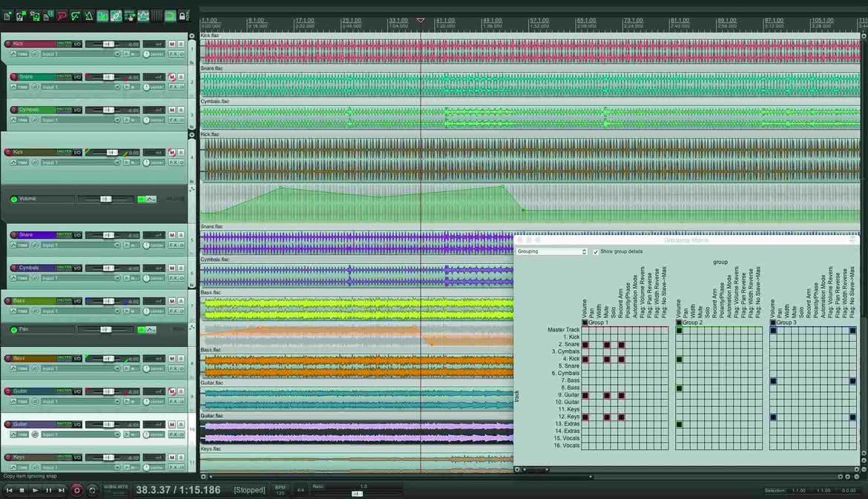Open the Input 1 dropdown on track 1 Kick

(81, 54)
